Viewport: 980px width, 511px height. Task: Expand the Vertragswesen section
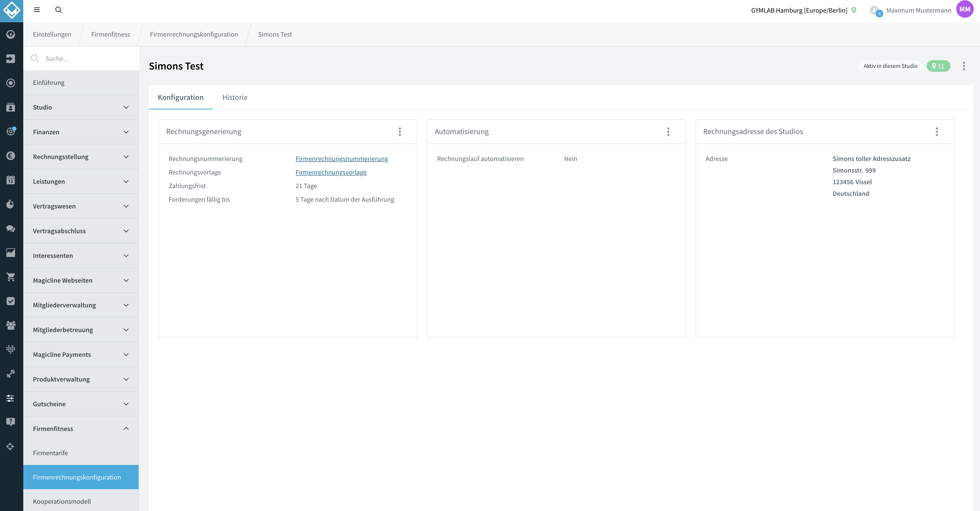[81, 206]
